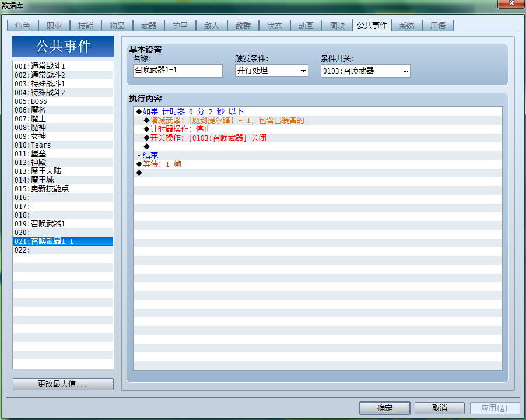Select common event 007:魔王
This screenshot has height=420, width=526.
(63, 118)
